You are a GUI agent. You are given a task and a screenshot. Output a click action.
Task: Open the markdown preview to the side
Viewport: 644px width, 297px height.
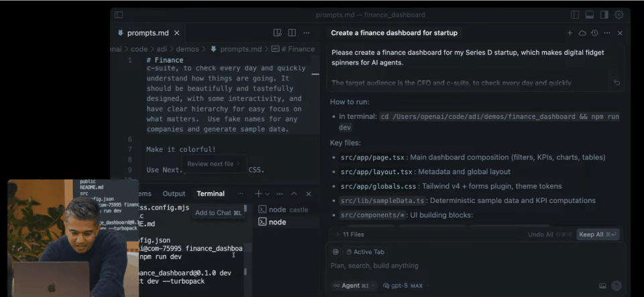278,33
